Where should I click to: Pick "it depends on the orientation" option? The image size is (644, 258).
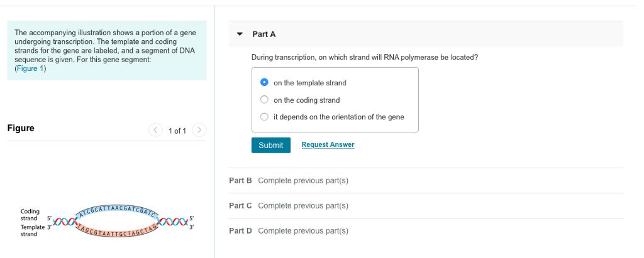coord(265,117)
